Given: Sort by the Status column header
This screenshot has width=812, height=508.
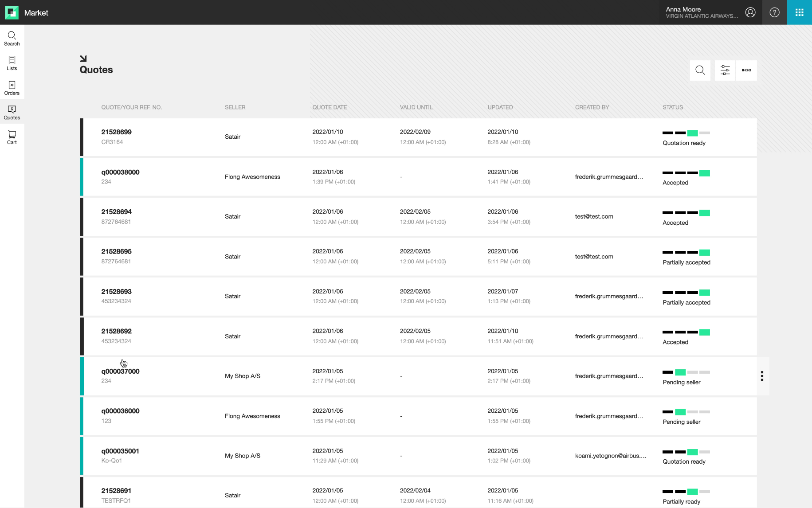Looking at the screenshot, I should [672, 107].
